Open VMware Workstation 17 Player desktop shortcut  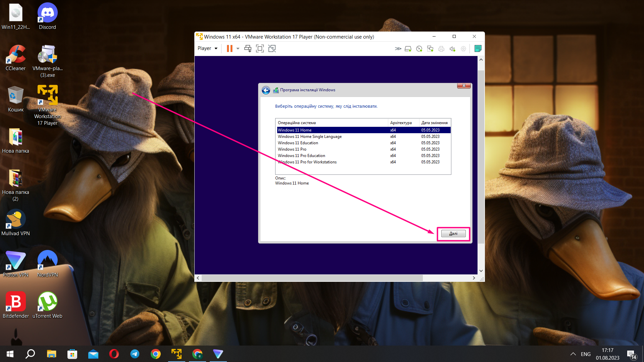47,105
